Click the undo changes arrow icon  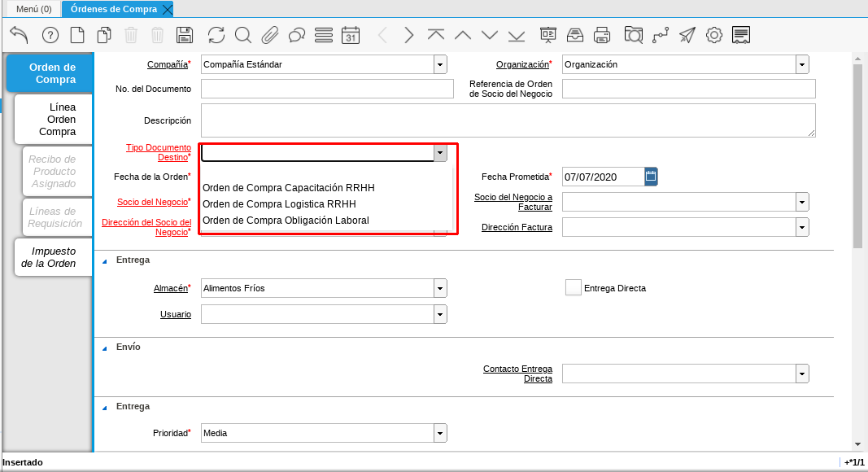tap(19, 35)
